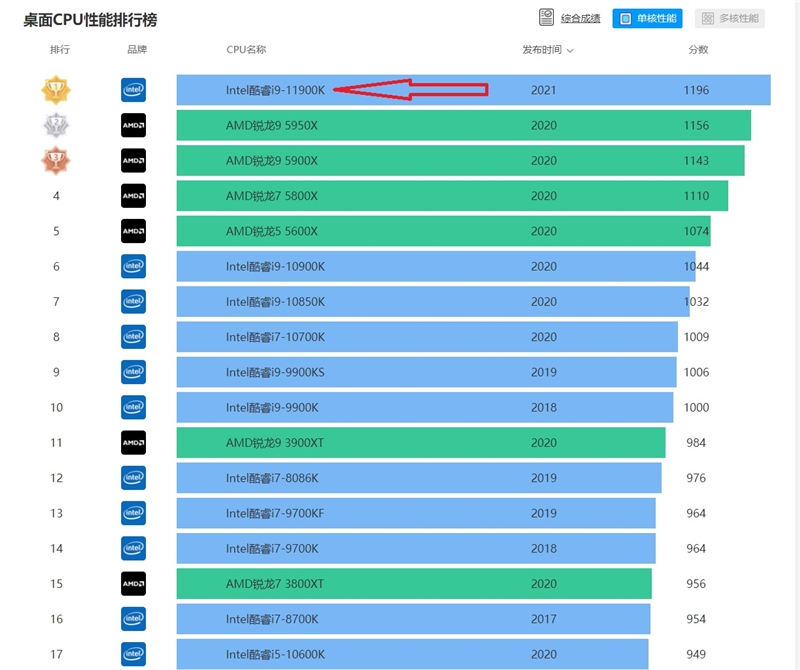
Task: Click the AMD logo beside 锐龙5 5600X
Action: click(x=133, y=231)
